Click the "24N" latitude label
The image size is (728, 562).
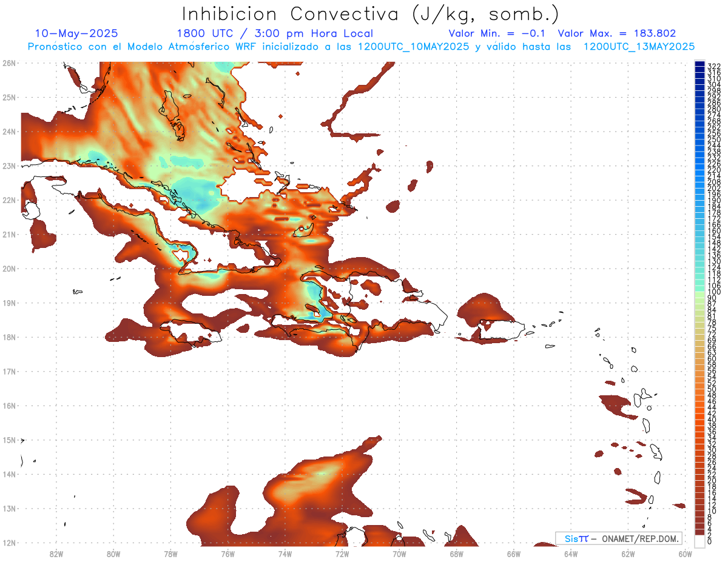click(9, 132)
